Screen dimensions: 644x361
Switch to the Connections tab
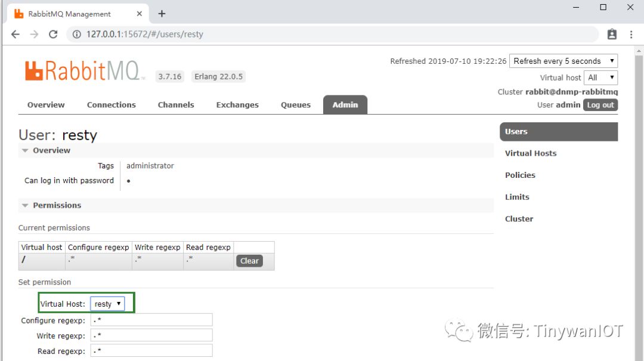tap(112, 105)
